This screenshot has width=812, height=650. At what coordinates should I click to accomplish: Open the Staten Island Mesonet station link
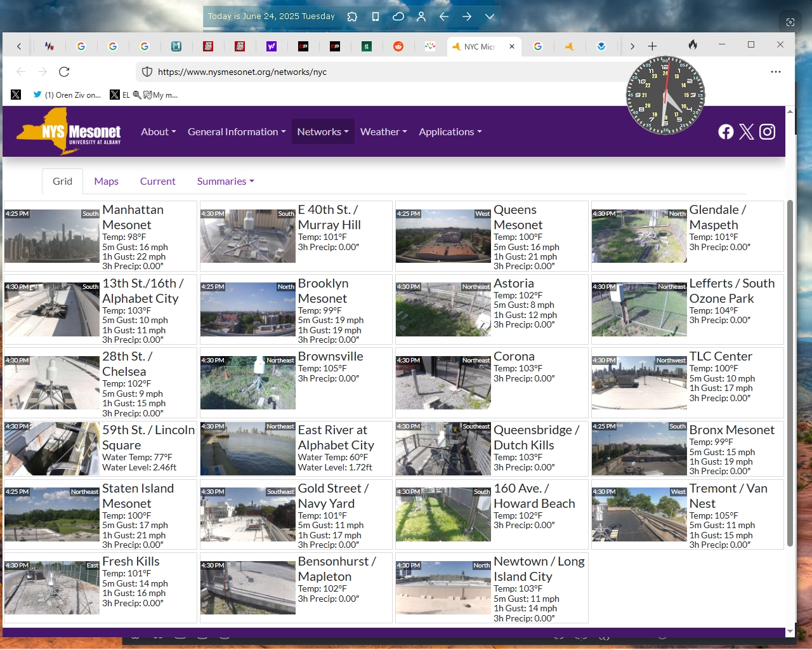point(138,496)
